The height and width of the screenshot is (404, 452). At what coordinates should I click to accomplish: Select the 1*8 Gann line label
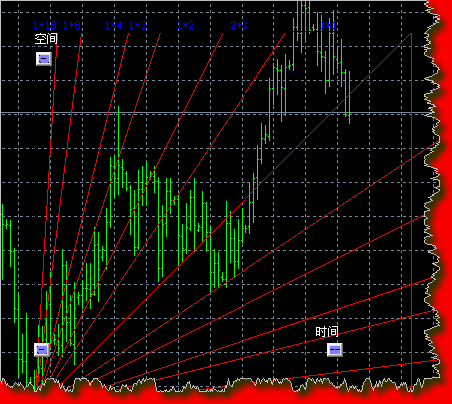72,25
